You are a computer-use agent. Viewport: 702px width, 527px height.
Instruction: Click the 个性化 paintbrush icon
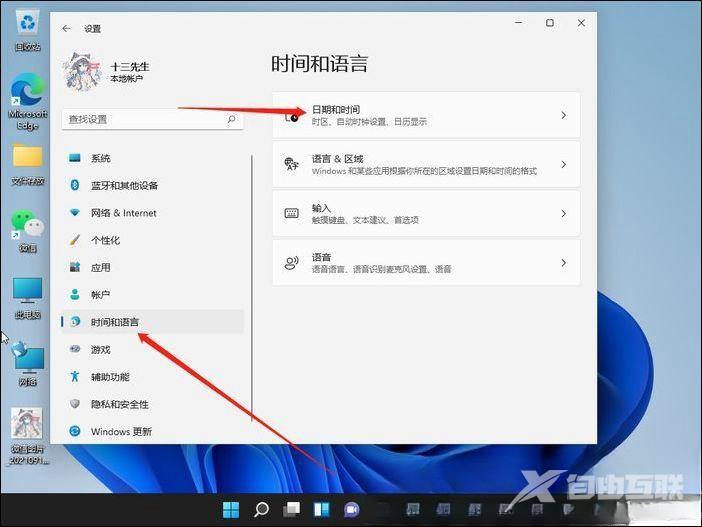[75, 240]
